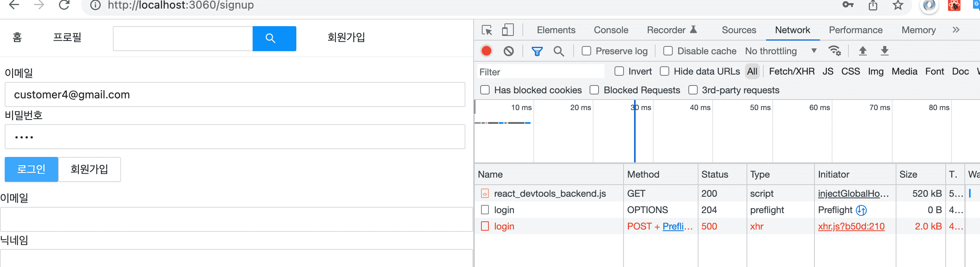
Task: Toggle the network filter funnel icon
Action: [x=537, y=51]
